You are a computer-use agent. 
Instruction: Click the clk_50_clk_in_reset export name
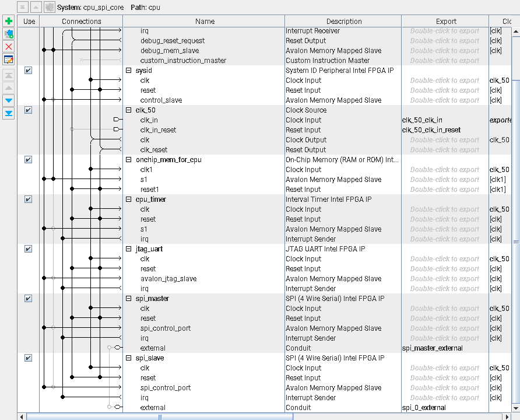(x=431, y=130)
